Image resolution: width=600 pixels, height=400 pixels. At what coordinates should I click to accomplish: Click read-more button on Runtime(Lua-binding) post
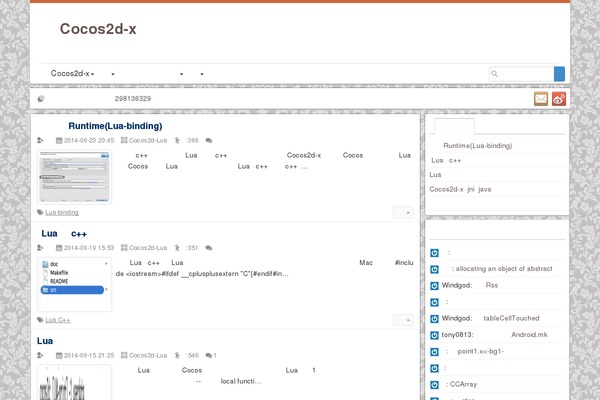pos(403,212)
